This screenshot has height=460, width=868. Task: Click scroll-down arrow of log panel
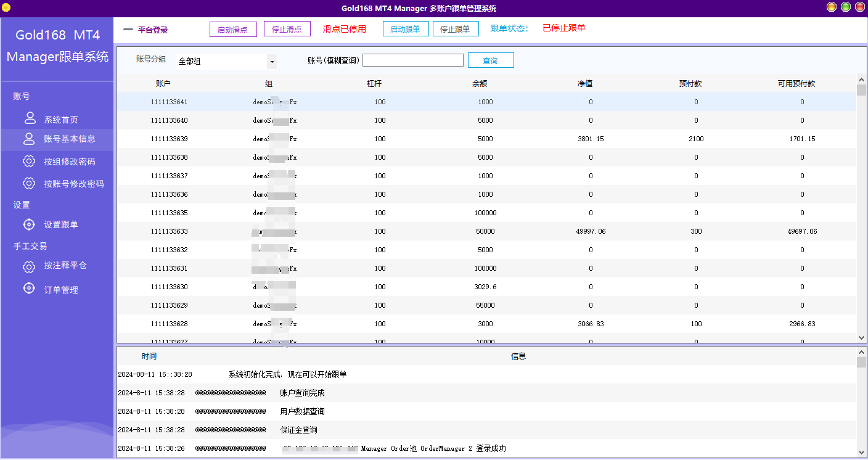(861, 452)
